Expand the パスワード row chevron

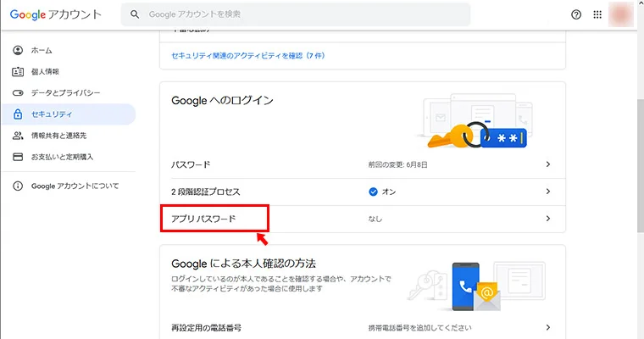coord(548,164)
